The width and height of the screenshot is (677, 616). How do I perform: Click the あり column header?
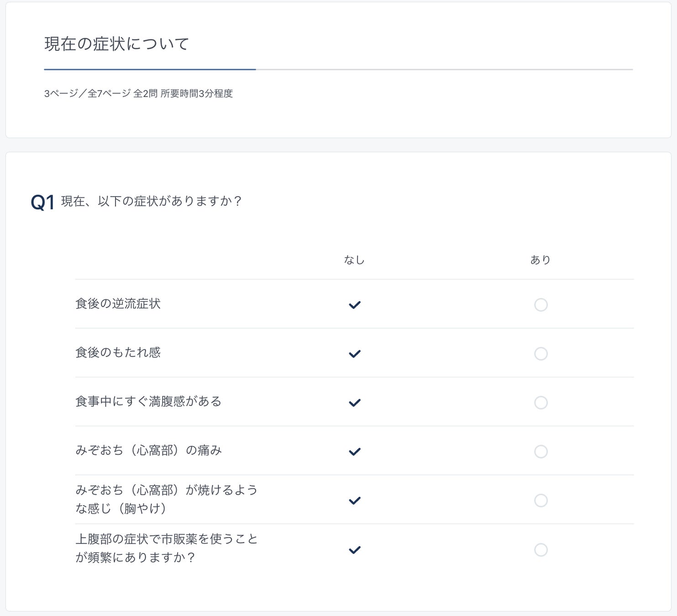[x=541, y=260]
